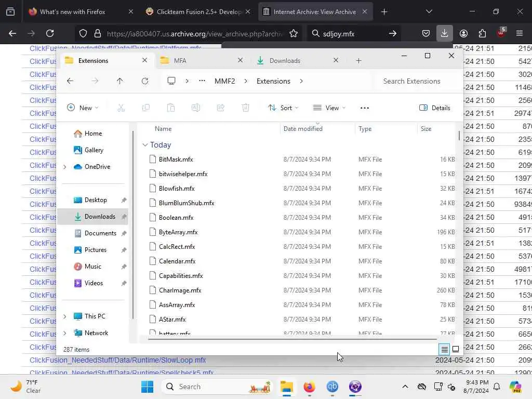Open Firefox downloads panel
The image size is (532, 399).
tap(444, 33)
